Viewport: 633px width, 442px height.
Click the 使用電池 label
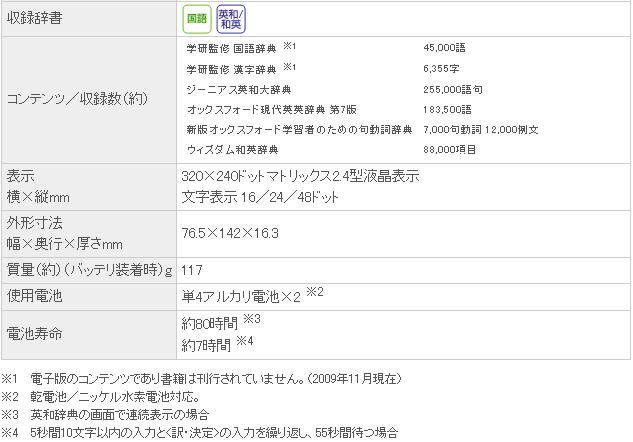[x=34, y=296]
